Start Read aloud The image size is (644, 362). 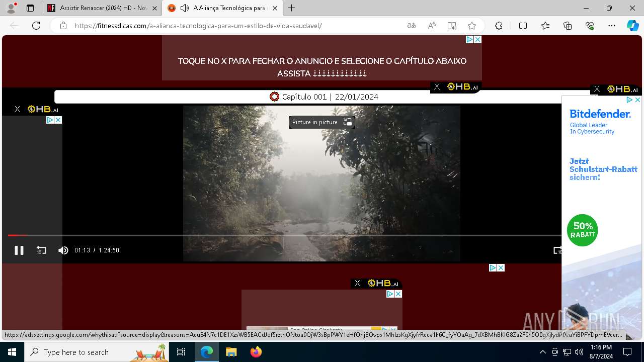point(432,26)
